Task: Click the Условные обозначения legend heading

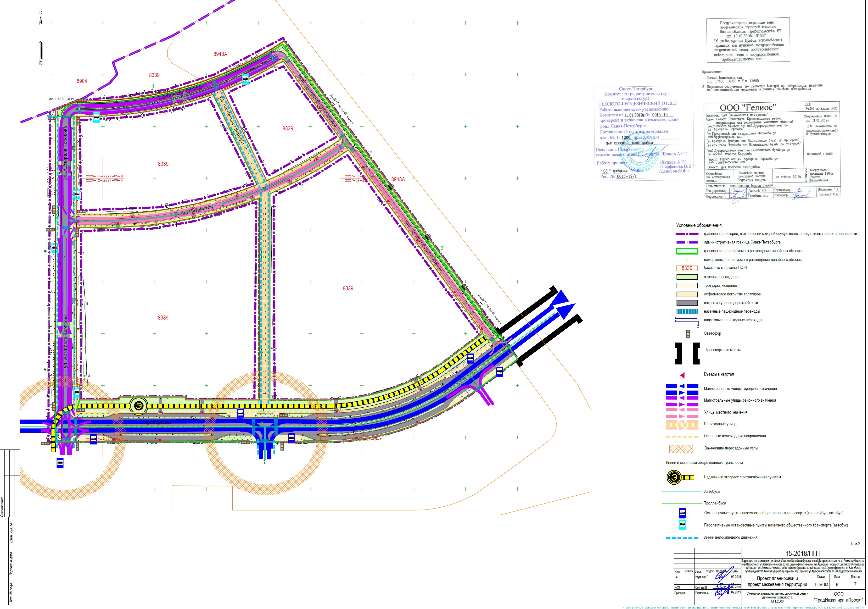Action: 699,226
